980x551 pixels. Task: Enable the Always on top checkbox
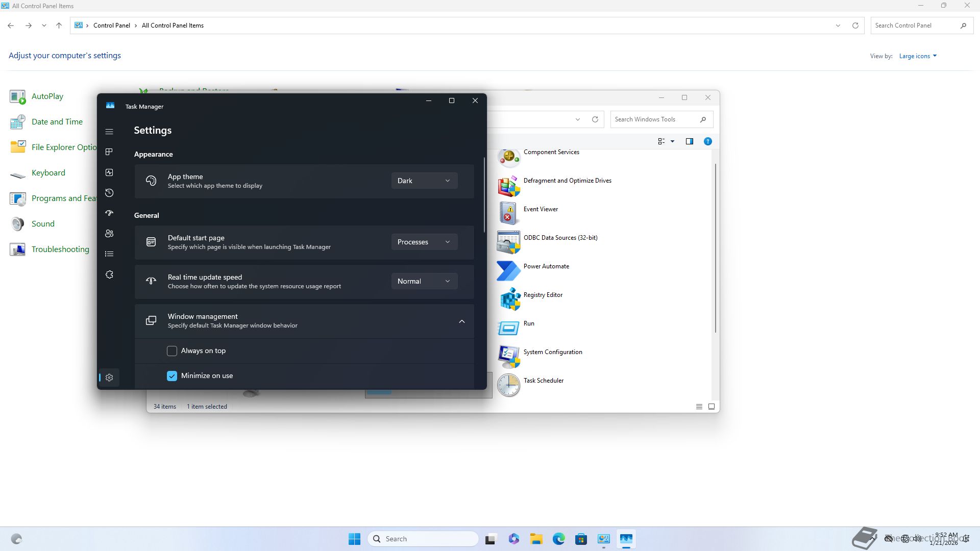172,351
